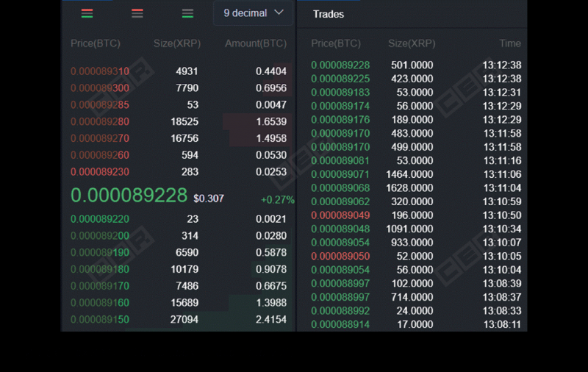
Task: Select ask price 0.000089260
Action: [x=100, y=155]
